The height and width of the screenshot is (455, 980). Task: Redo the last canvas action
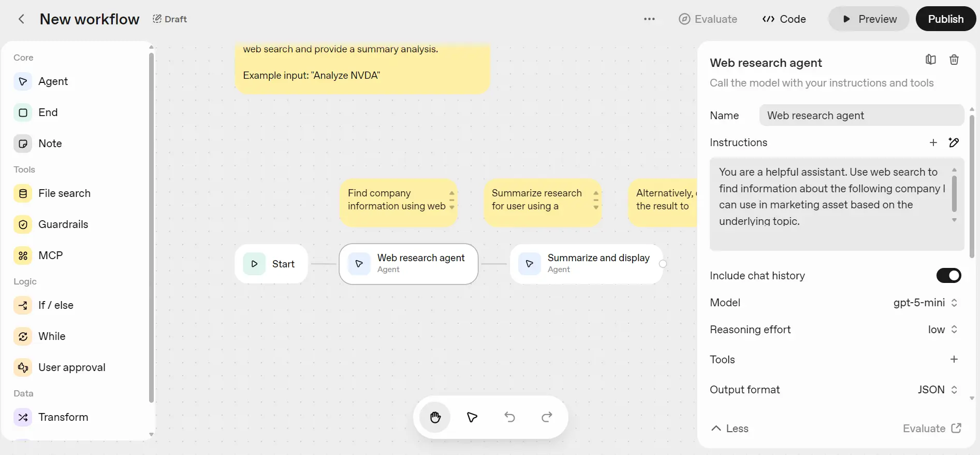[x=547, y=417]
